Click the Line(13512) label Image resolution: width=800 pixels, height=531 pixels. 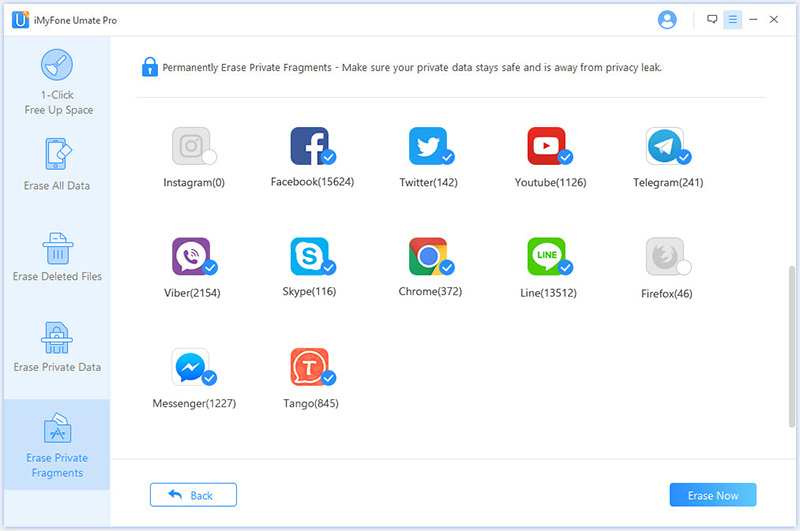click(548, 293)
